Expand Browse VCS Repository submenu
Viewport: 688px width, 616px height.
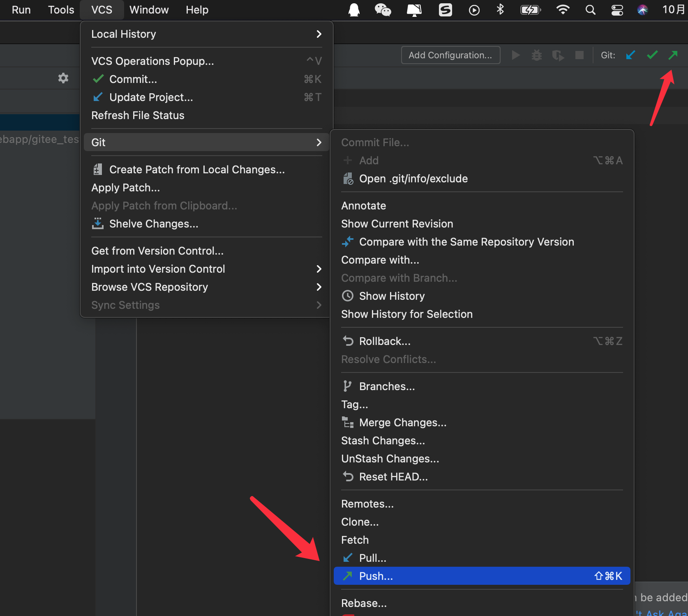point(206,287)
